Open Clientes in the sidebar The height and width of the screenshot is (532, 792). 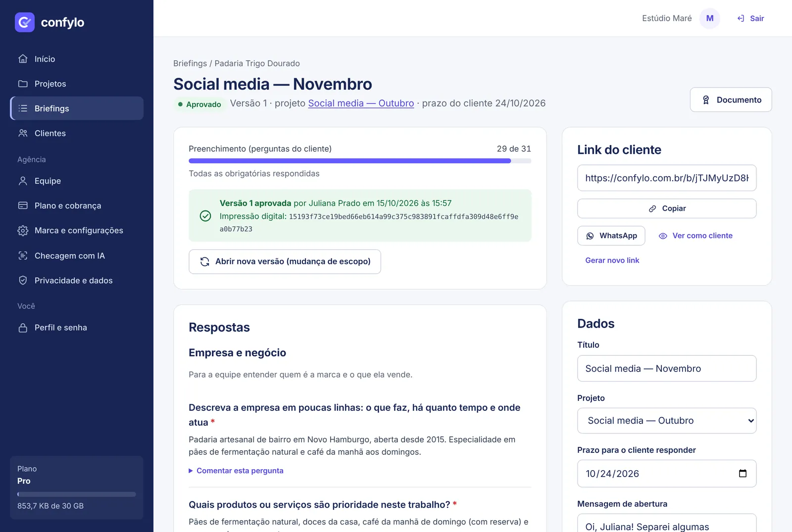coord(77,133)
